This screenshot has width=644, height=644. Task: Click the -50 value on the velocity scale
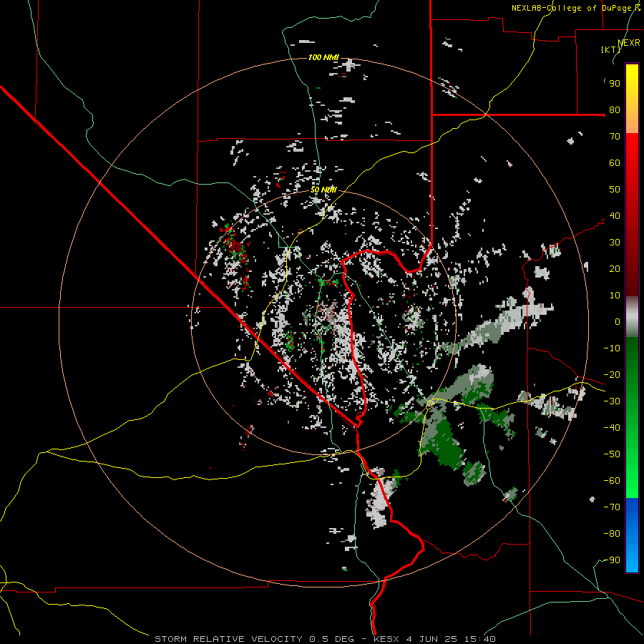coord(612,454)
